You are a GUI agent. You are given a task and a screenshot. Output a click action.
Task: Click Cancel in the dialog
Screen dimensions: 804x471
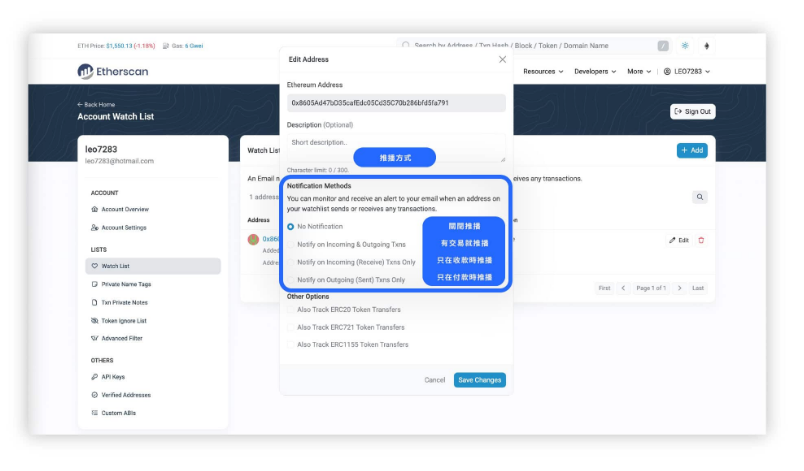435,380
